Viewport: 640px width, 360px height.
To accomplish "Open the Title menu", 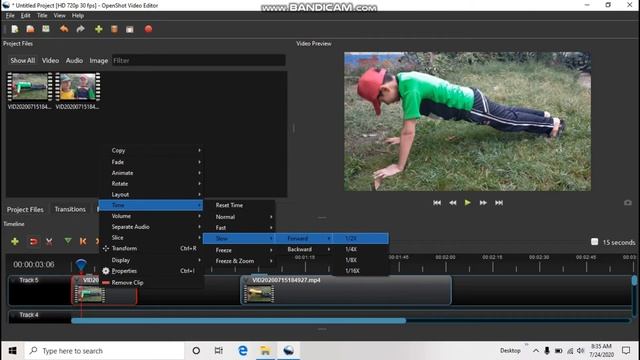I will 42,16.
